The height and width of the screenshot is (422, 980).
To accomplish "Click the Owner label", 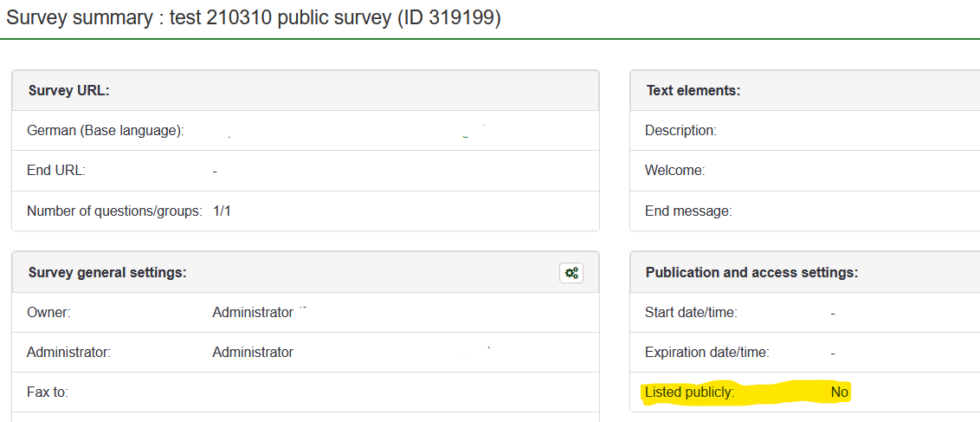I will tap(48, 312).
